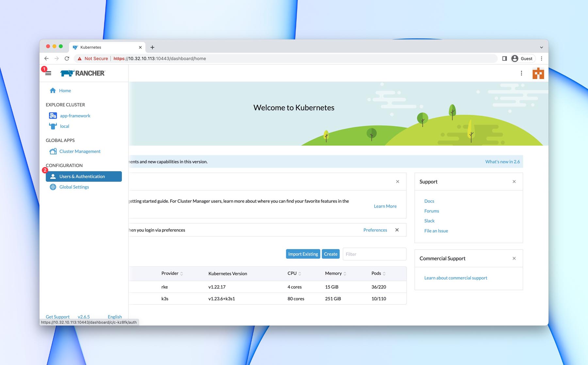Open the Docs support link
The height and width of the screenshot is (365, 588).
429,201
